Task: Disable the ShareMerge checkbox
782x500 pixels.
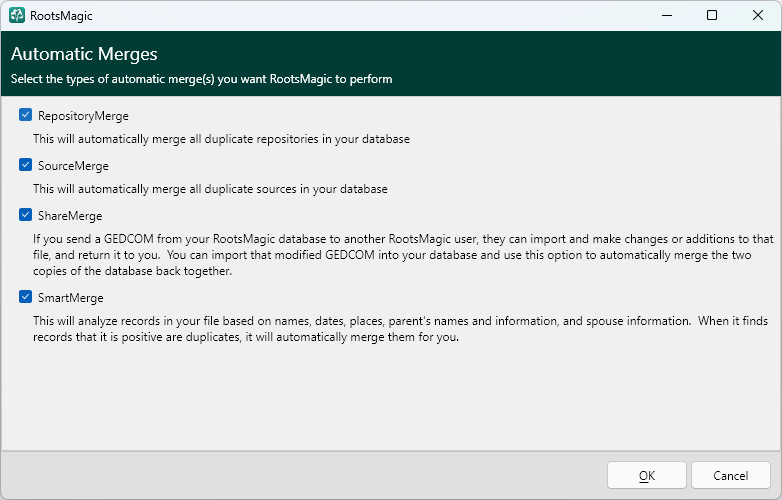Action: pos(25,214)
